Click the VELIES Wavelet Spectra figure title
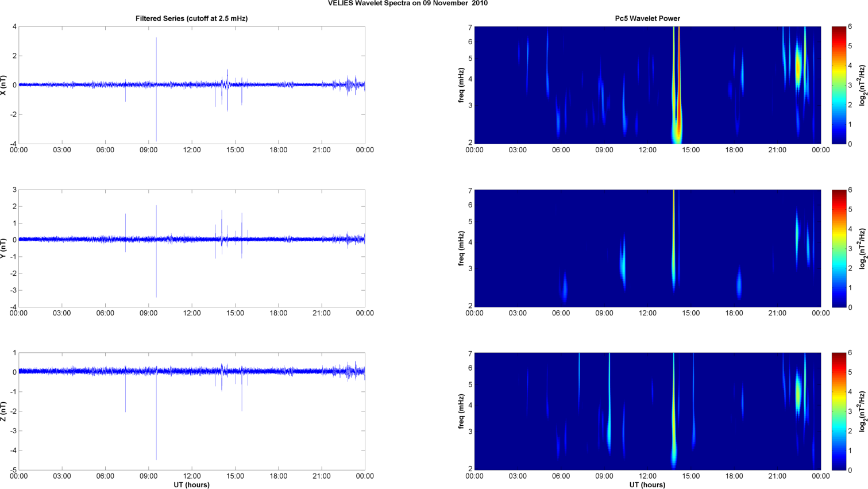 tap(408, 3)
